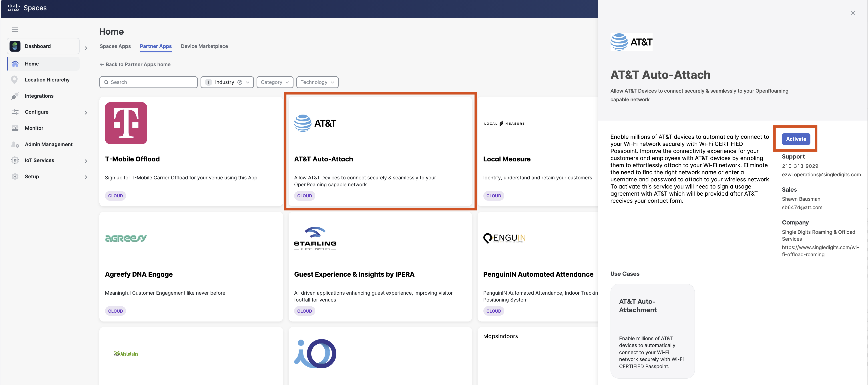Image resolution: width=868 pixels, height=385 pixels.
Task: Click the Monitor chart icon
Action: 15,128
